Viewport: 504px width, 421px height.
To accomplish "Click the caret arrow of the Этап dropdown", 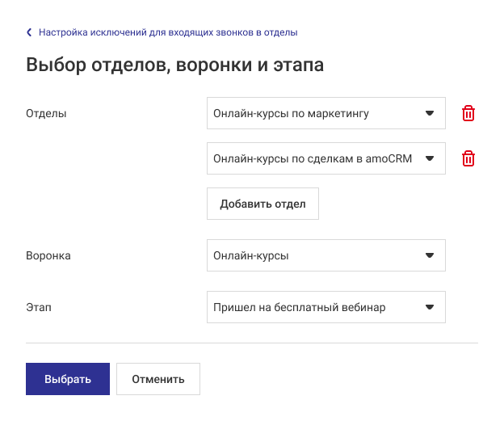I will coord(430,307).
